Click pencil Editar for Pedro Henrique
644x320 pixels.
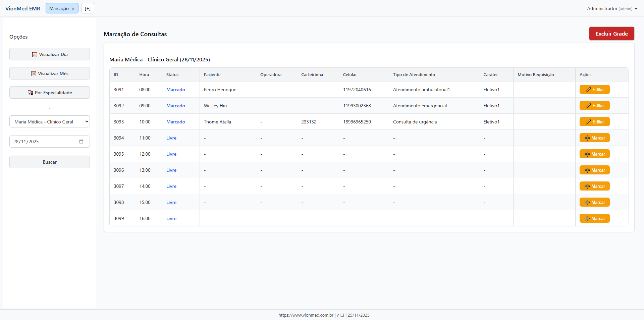pos(594,90)
